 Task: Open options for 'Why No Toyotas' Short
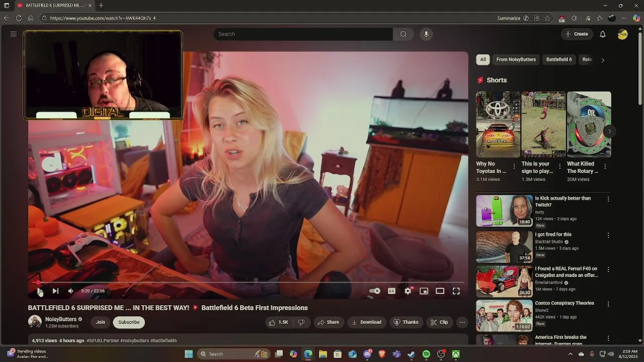[x=514, y=166]
